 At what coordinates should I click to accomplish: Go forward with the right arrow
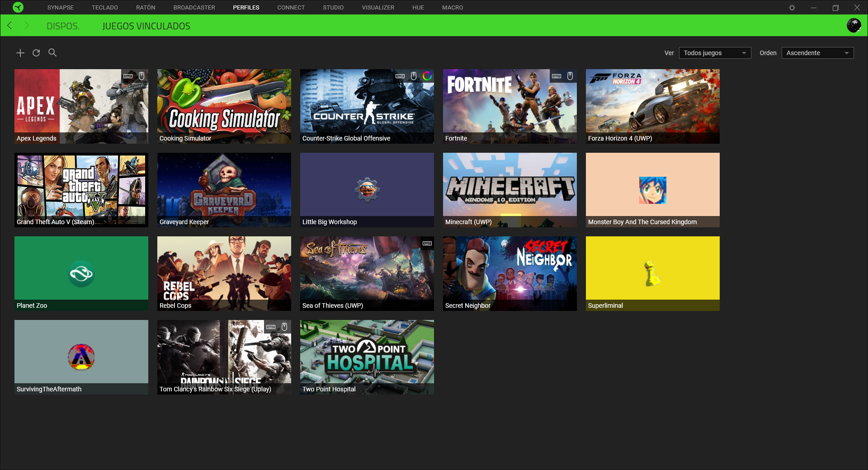(27, 25)
